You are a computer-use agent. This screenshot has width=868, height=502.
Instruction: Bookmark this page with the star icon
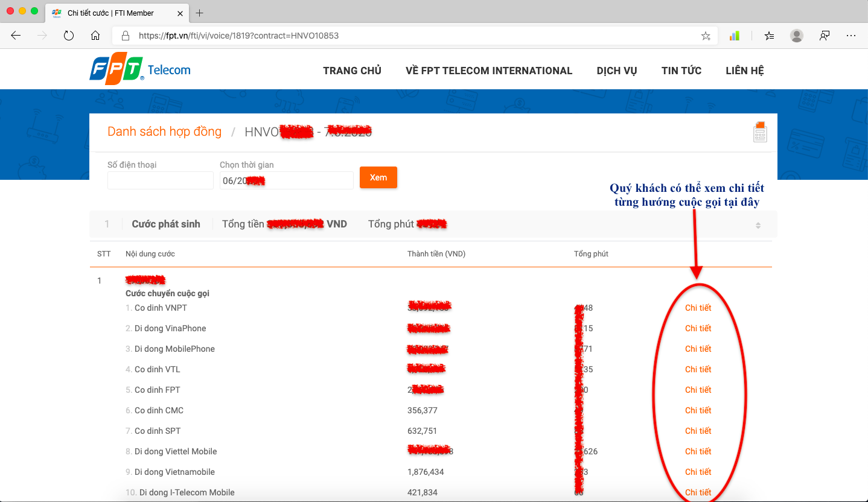[706, 36]
